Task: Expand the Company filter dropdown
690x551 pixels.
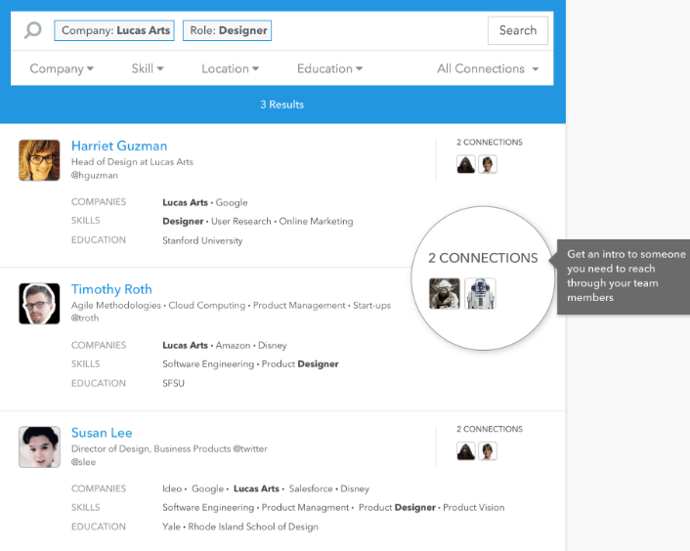Action: (61, 69)
